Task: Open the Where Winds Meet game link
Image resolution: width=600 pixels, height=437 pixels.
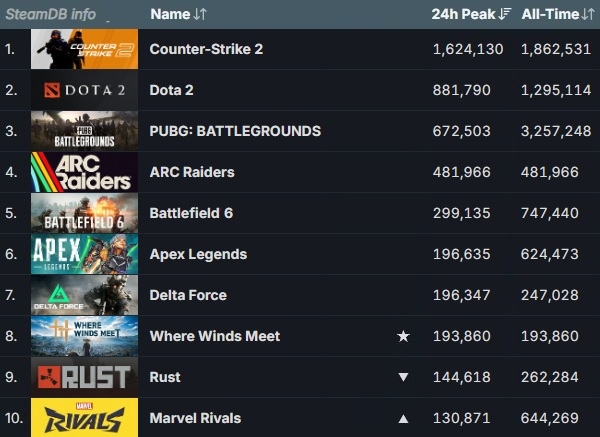Action: tap(214, 336)
